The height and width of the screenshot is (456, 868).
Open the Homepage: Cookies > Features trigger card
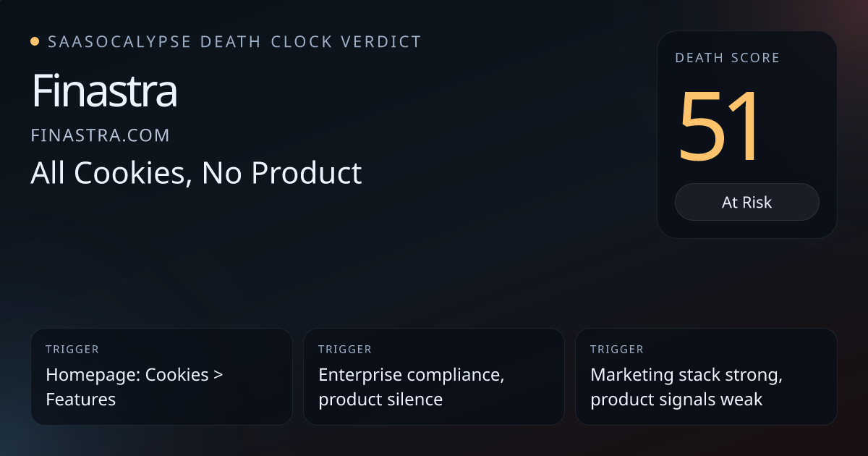point(161,376)
